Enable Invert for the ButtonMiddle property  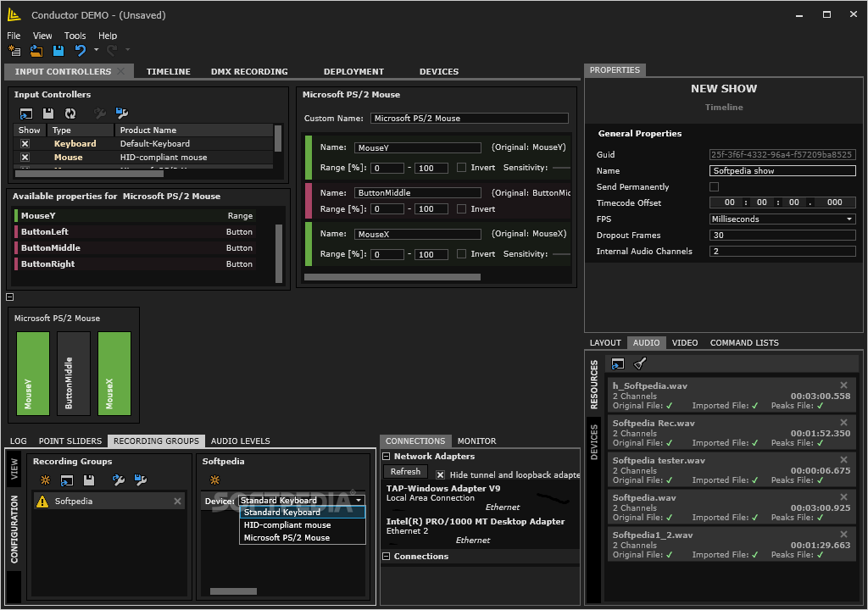pos(461,208)
